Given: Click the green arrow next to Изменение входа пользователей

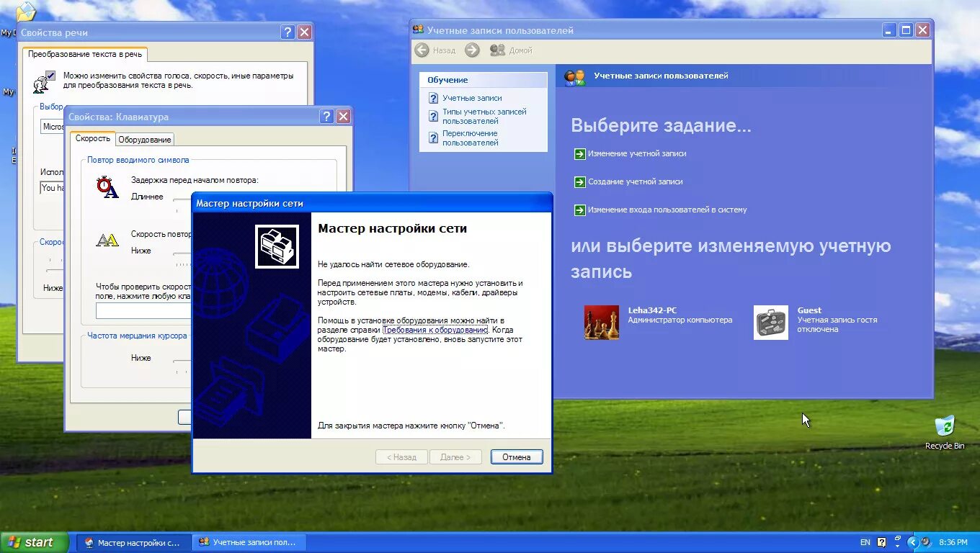Looking at the screenshot, I should (x=579, y=210).
